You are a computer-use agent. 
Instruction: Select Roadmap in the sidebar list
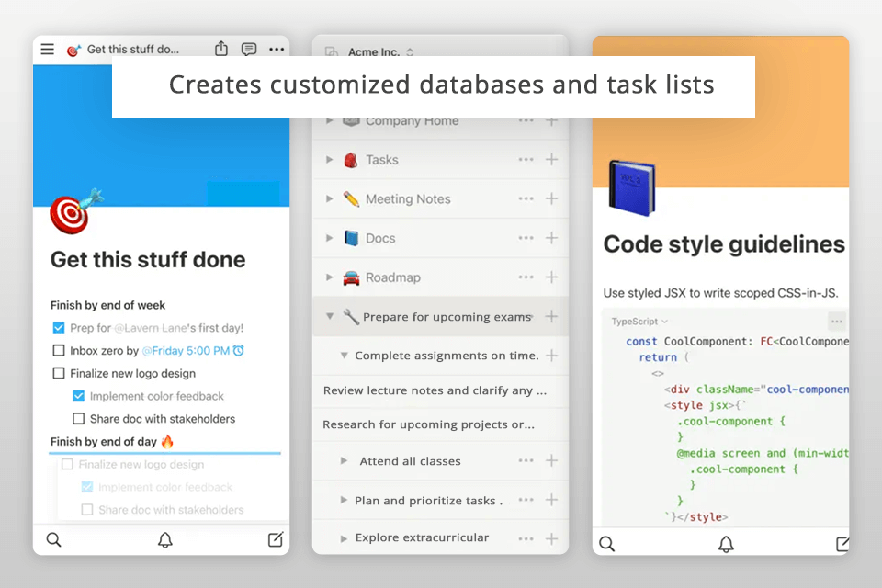[x=392, y=277]
